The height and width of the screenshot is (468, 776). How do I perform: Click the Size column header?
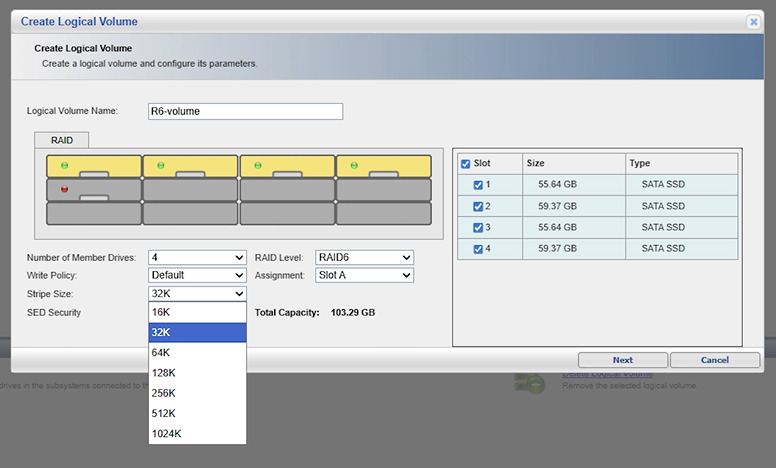[x=574, y=163]
